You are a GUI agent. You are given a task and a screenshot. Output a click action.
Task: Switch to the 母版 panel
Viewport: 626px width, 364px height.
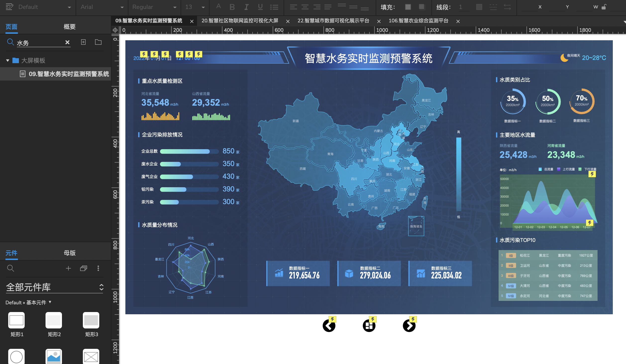[69, 253]
